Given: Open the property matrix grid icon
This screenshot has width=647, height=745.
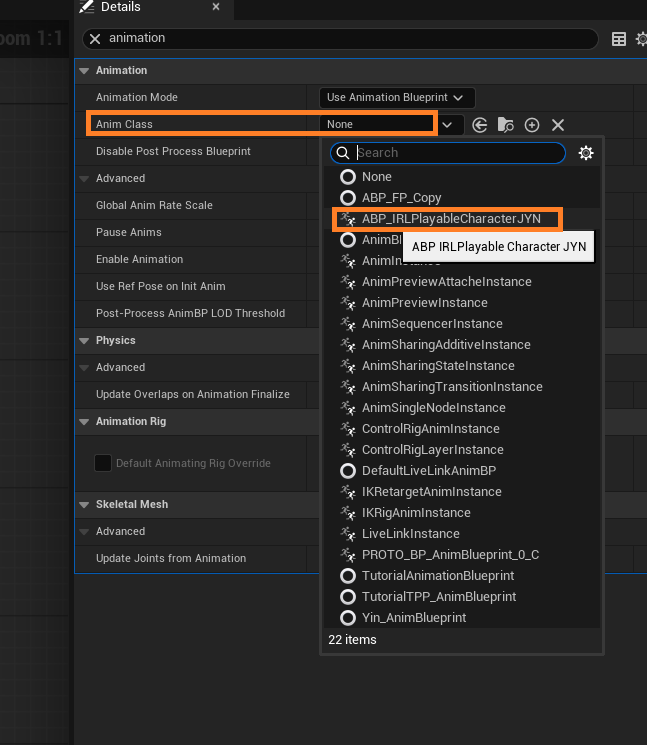Looking at the screenshot, I should (x=619, y=39).
